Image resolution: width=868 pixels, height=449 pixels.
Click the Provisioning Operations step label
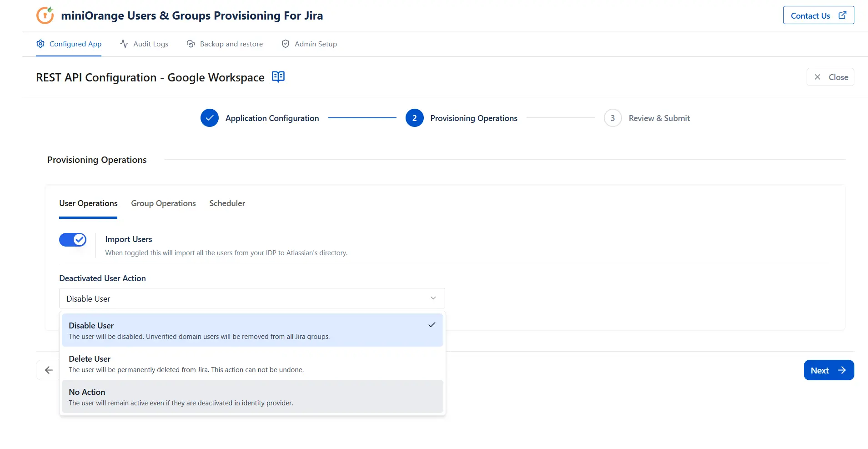[x=474, y=118]
